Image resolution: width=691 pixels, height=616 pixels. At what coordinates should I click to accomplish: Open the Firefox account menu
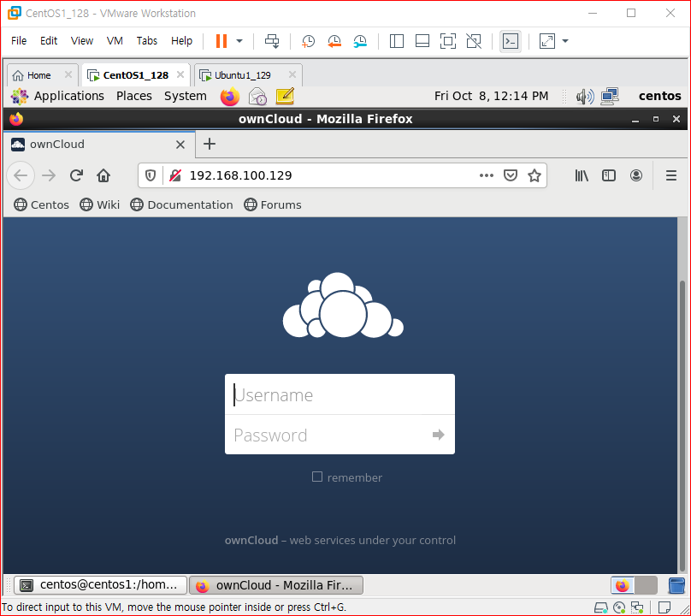point(636,175)
